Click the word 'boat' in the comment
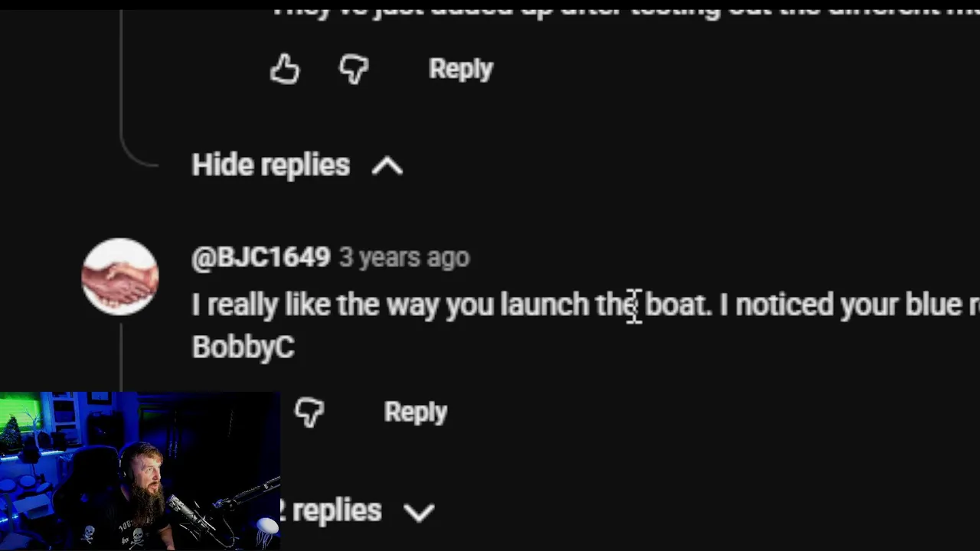 point(675,305)
